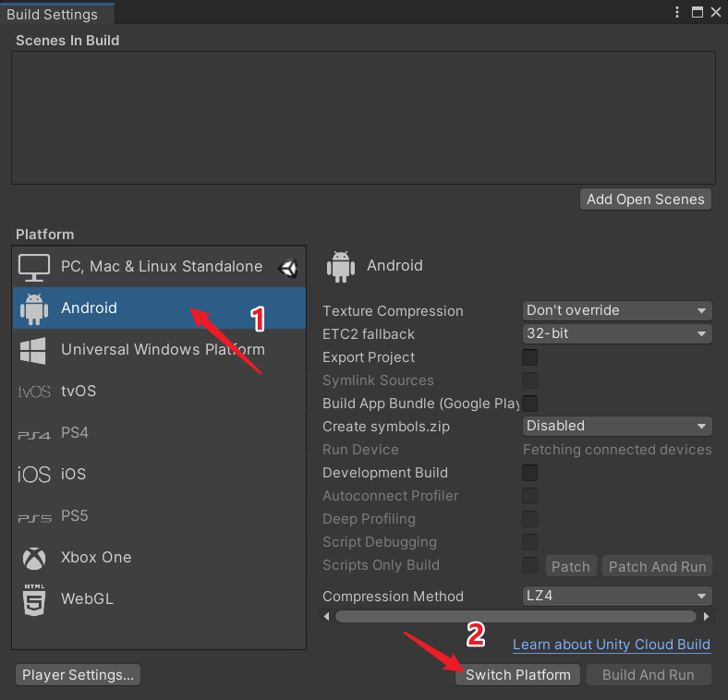Click the Patch button

pyautogui.click(x=571, y=566)
